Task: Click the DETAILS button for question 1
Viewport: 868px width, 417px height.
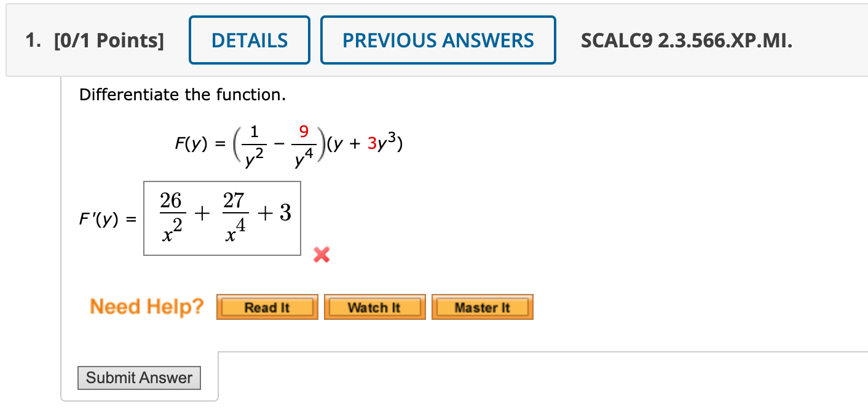Action: click(x=249, y=39)
